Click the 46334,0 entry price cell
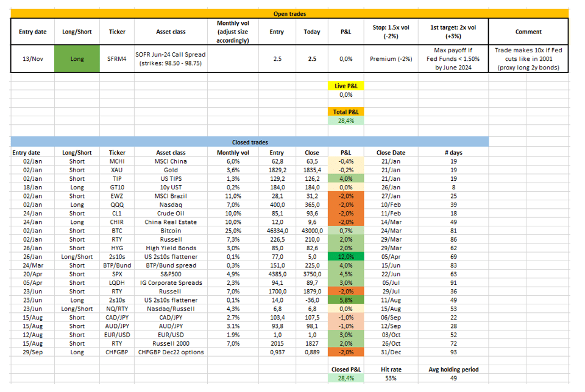This screenshot has width=585, height=392. pyautogui.click(x=277, y=231)
